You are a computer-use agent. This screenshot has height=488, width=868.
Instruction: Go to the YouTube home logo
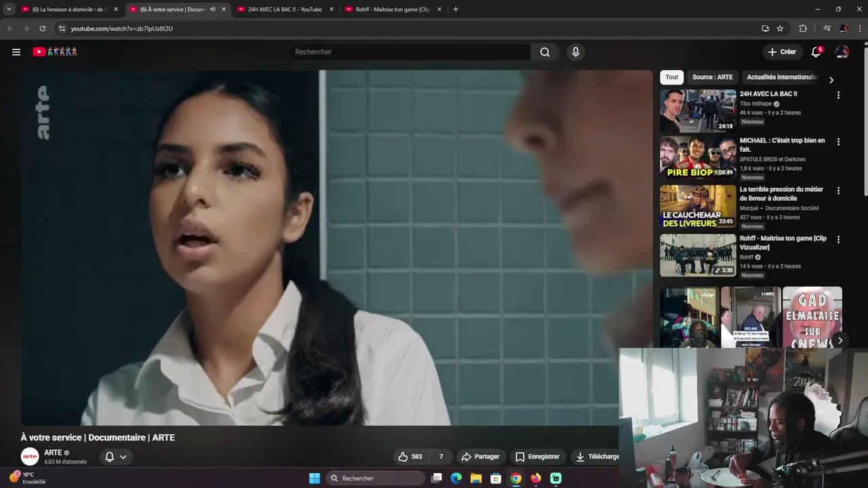coord(55,52)
